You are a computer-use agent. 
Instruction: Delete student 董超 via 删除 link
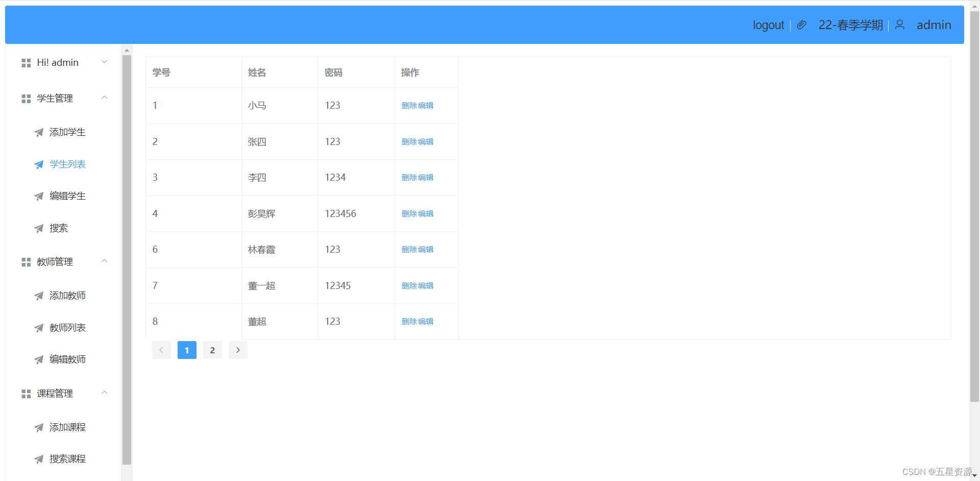tap(409, 322)
